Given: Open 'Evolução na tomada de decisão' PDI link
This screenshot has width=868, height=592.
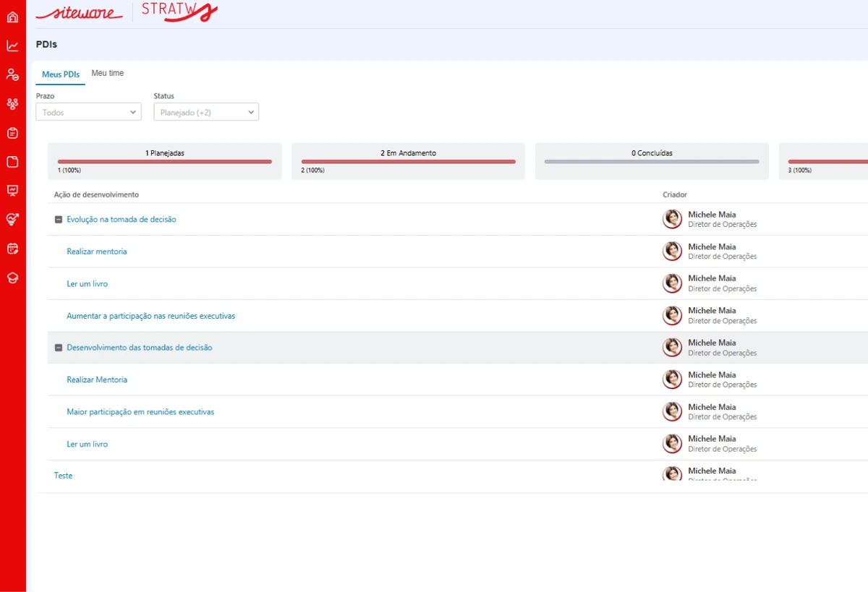Looking at the screenshot, I should pos(122,219).
